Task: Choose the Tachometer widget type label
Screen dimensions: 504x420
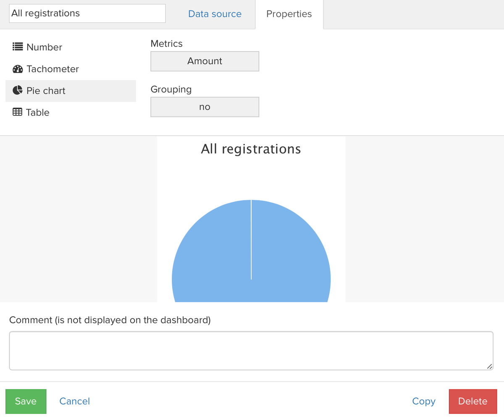Action: [x=52, y=69]
